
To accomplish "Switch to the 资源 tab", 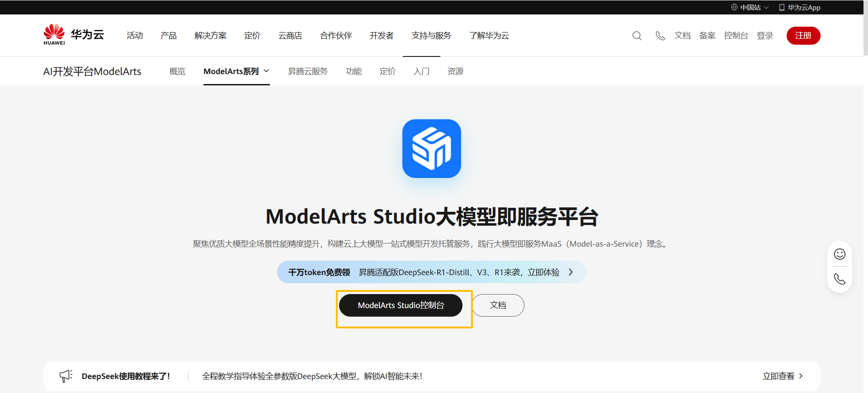I will [455, 71].
